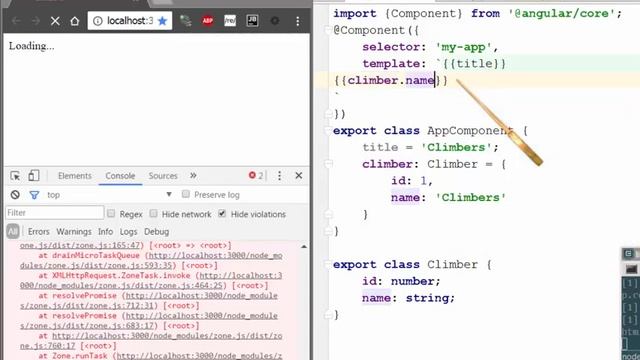Open zone.js:593:35 link in drainMicroTaskQueue line
640x360 pixels.
coord(151,260)
